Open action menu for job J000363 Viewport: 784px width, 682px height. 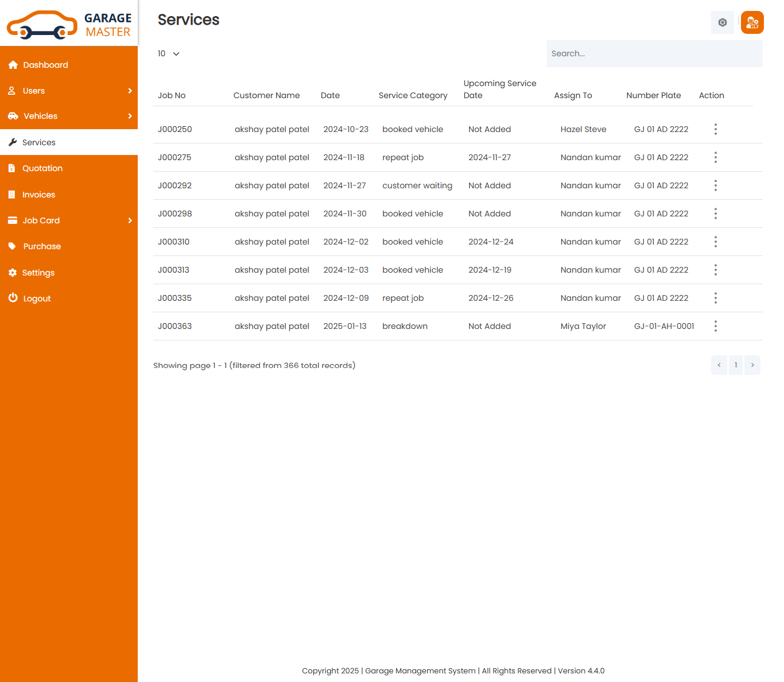(715, 326)
